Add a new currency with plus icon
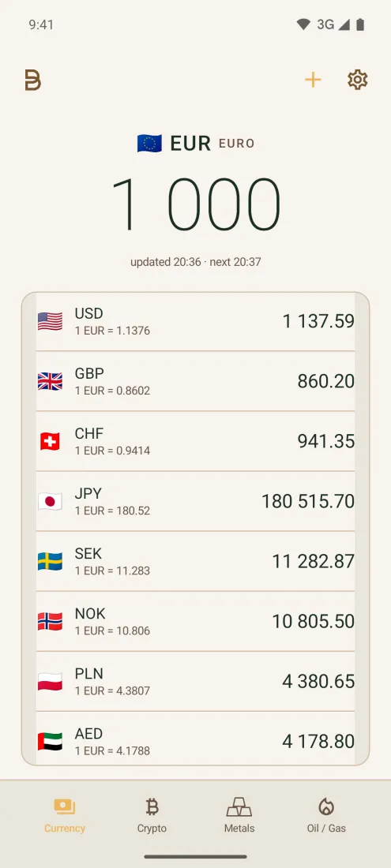Screen dimensions: 391x868 [313, 80]
